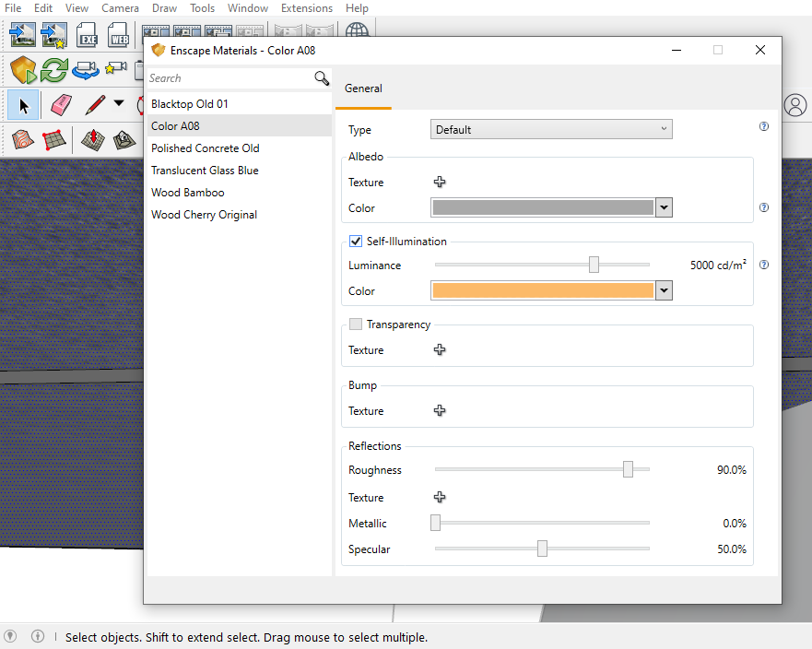Click the magnifier search icon
The width and height of the screenshot is (812, 649).
click(322, 78)
